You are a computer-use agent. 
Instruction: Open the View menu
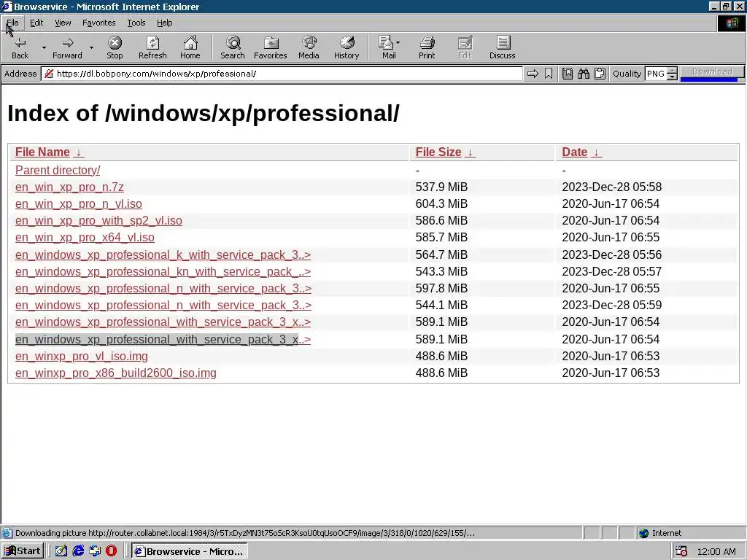(x=63, y=23)
